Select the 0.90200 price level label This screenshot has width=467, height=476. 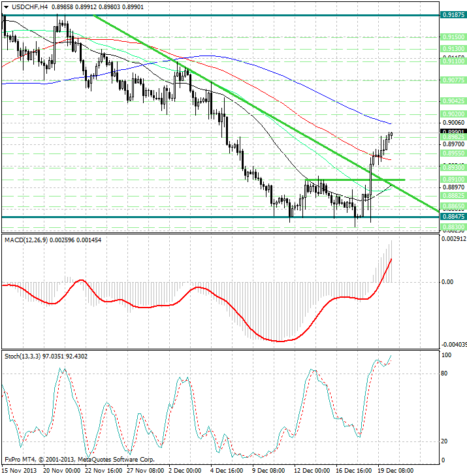453,113
